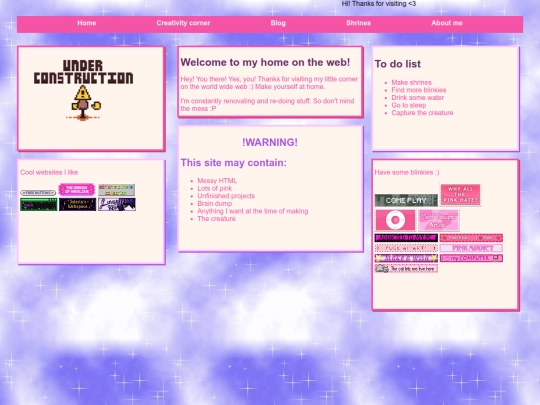Click the constantly renovating paragraph
The width and height of the screenshot is (540, 405).
tap(267, 104)
